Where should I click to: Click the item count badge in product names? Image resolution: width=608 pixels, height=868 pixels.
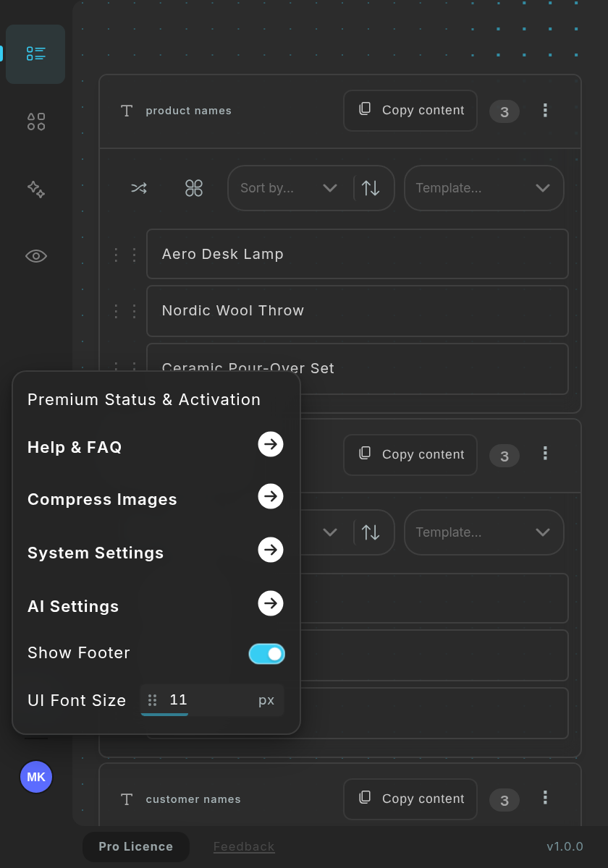tap(504, 111)
